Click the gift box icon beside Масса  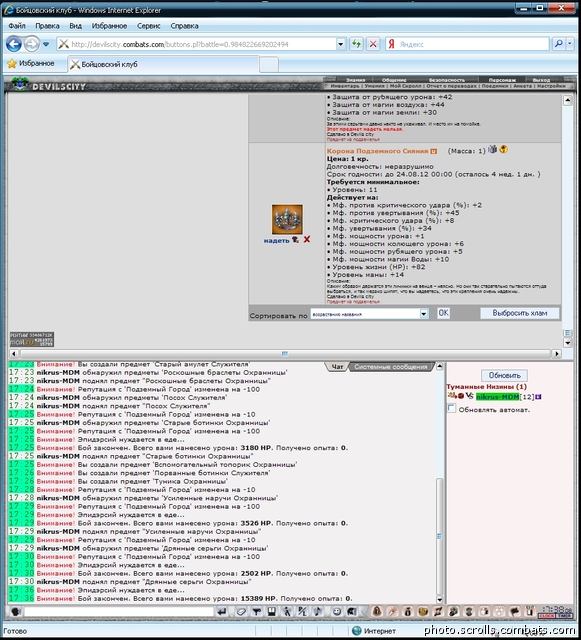pos(493,149)
